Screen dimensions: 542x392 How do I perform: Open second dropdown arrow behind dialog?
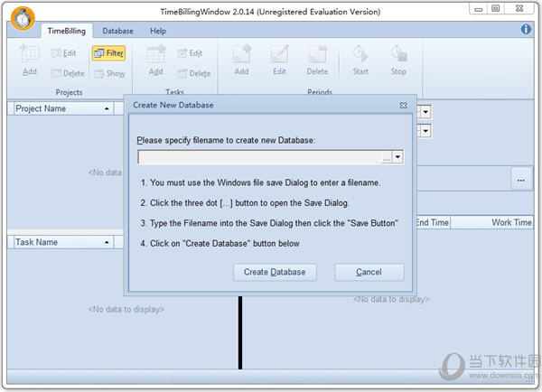pos(425,131)
